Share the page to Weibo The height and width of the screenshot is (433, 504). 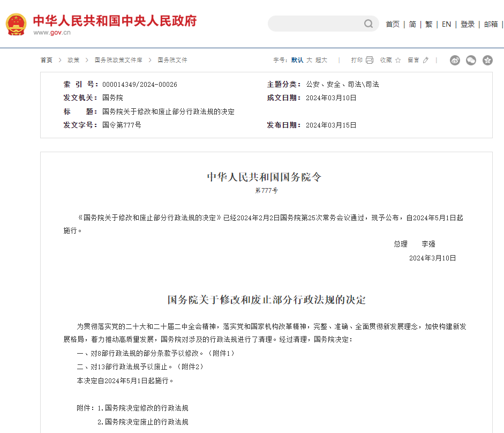455,60
